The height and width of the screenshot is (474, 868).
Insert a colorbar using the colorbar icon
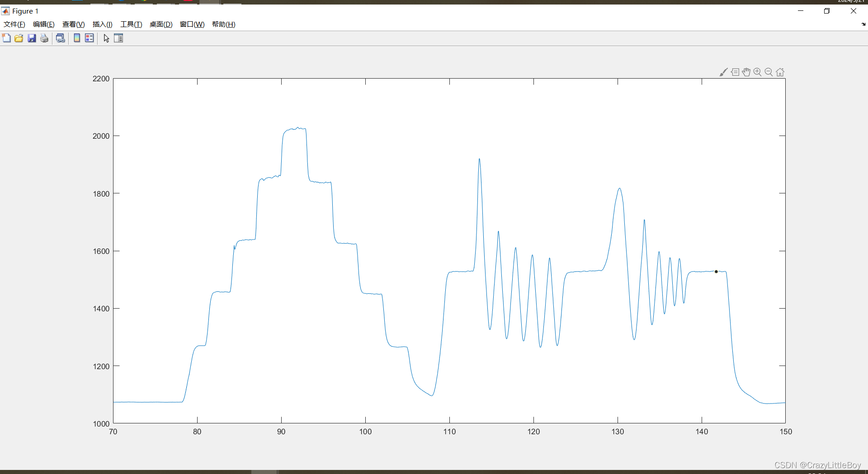(76, 38)
